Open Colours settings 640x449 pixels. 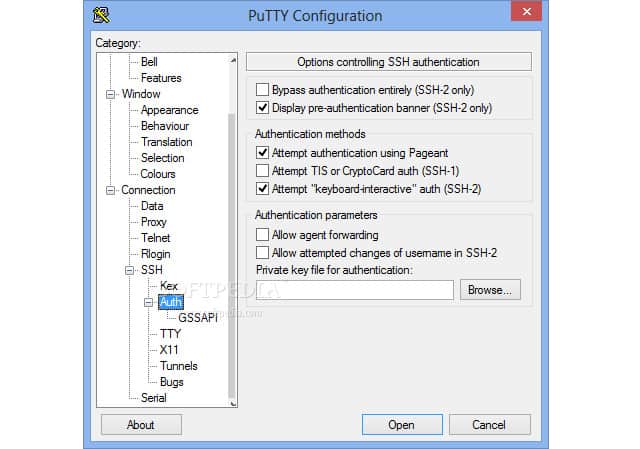click(158, 173)
